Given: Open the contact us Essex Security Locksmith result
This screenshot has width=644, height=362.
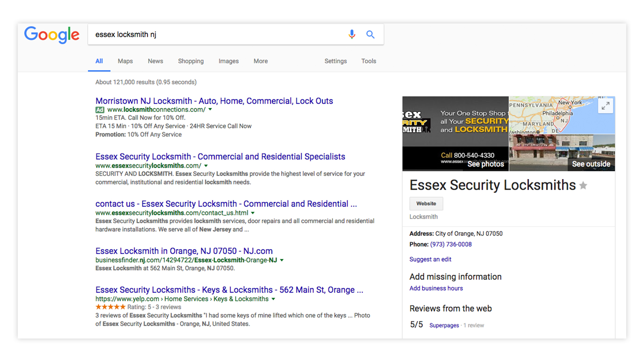Looking at the screenshot, I should point(226,204).
